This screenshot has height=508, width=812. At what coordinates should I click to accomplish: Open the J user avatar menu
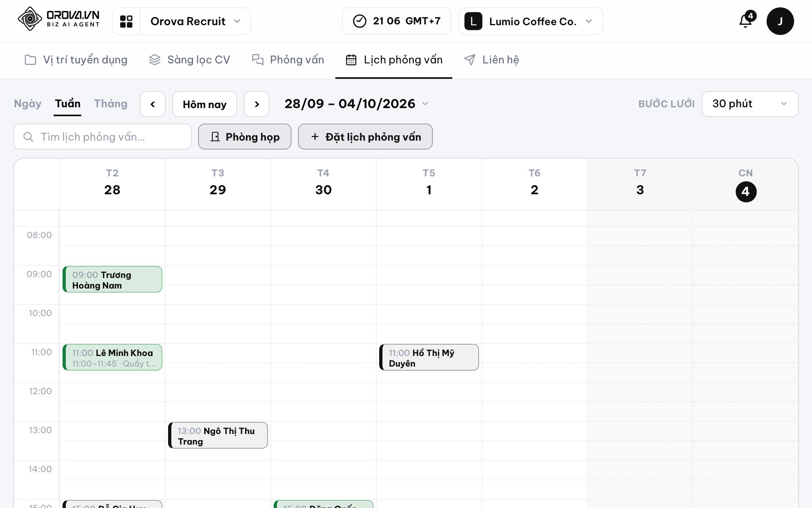[780, 21]
